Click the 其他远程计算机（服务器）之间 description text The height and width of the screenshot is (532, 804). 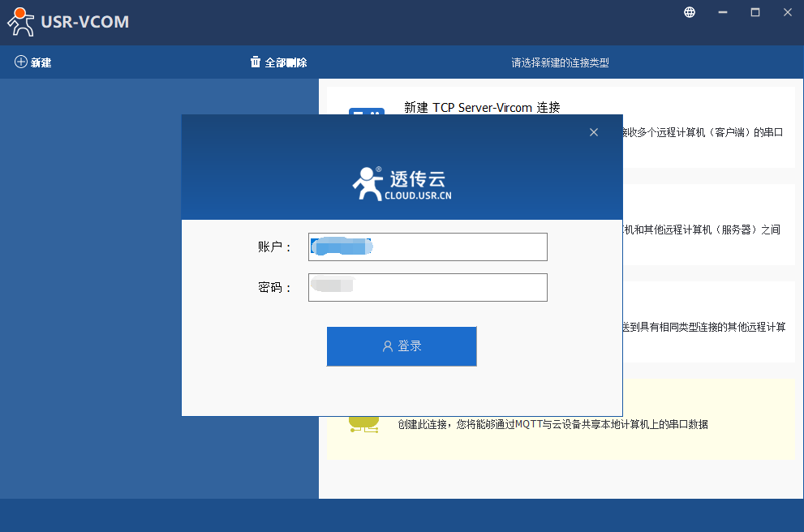click(x=702, y=230)
